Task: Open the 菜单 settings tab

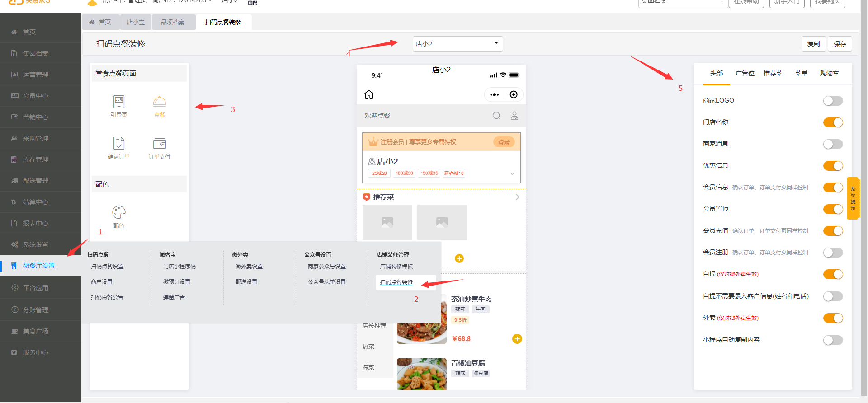Action: coord(802,73)
